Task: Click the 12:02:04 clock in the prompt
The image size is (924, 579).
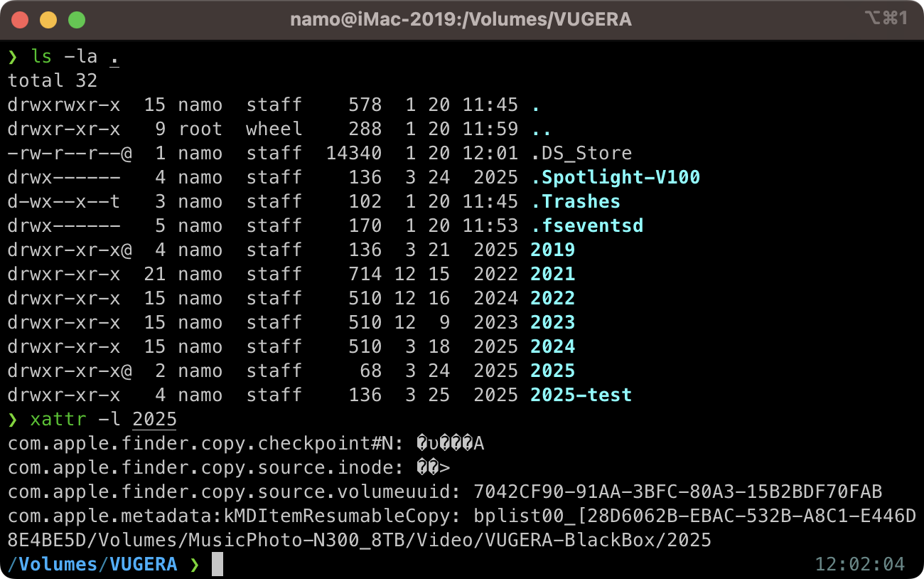Action: [859, 565]
